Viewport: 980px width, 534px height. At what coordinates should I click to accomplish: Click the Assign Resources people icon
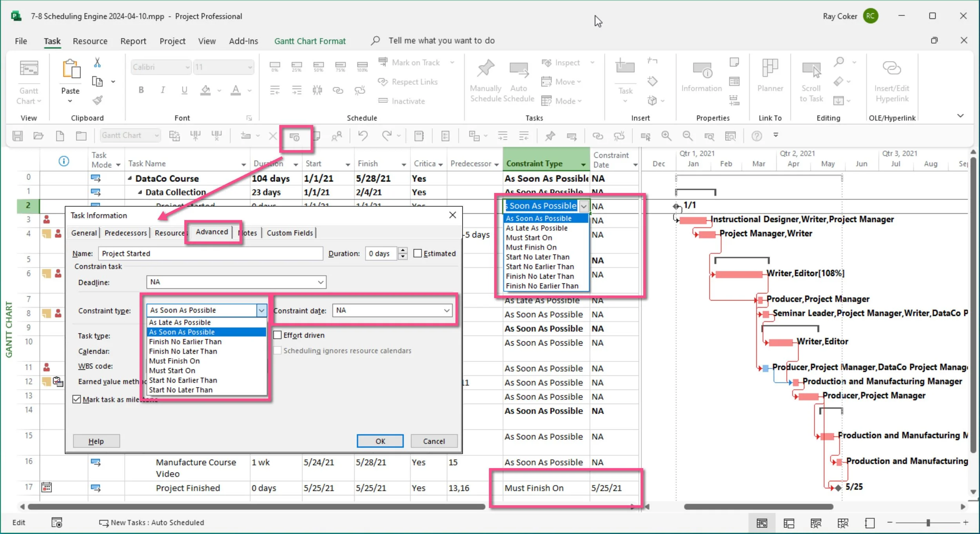coord(336,136)
